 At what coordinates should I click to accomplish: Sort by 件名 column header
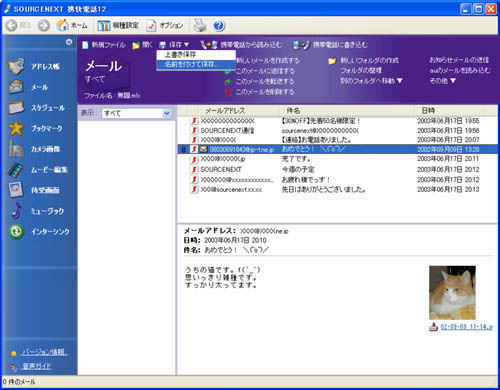(x=347, y=110)
